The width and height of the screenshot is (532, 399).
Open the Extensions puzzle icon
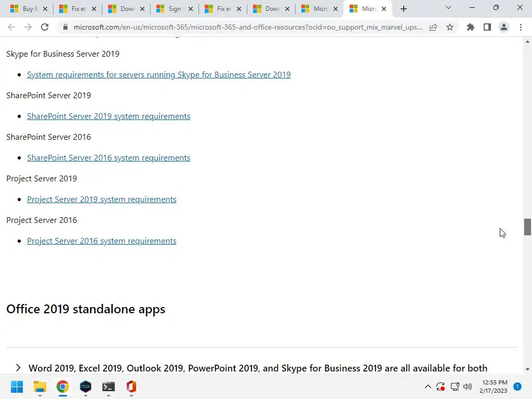click(x=471, y=27)
